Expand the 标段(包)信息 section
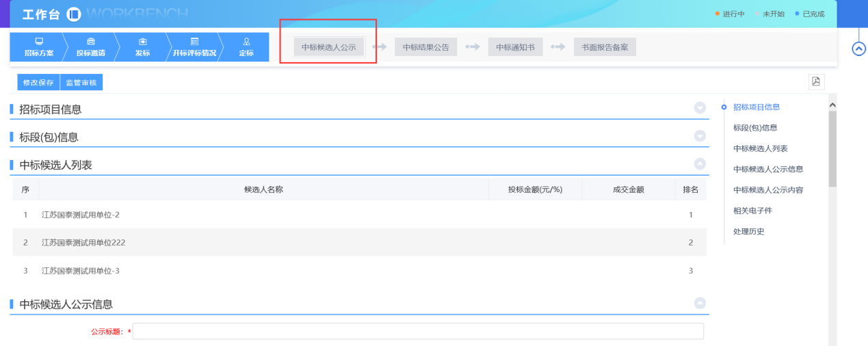The image size is (868, 346). click(700, 136)
